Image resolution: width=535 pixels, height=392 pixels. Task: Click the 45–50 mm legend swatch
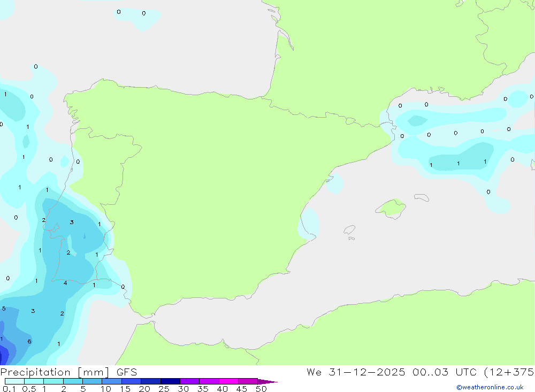(248, 381)
